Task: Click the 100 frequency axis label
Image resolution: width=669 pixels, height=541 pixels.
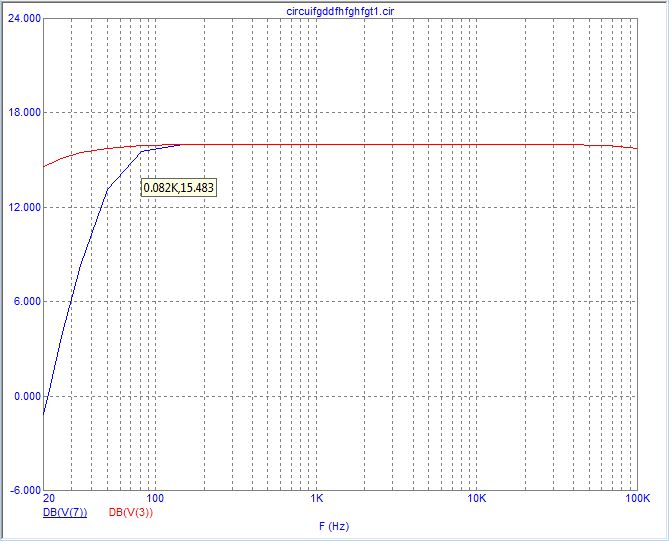Action: coord(155,498)
